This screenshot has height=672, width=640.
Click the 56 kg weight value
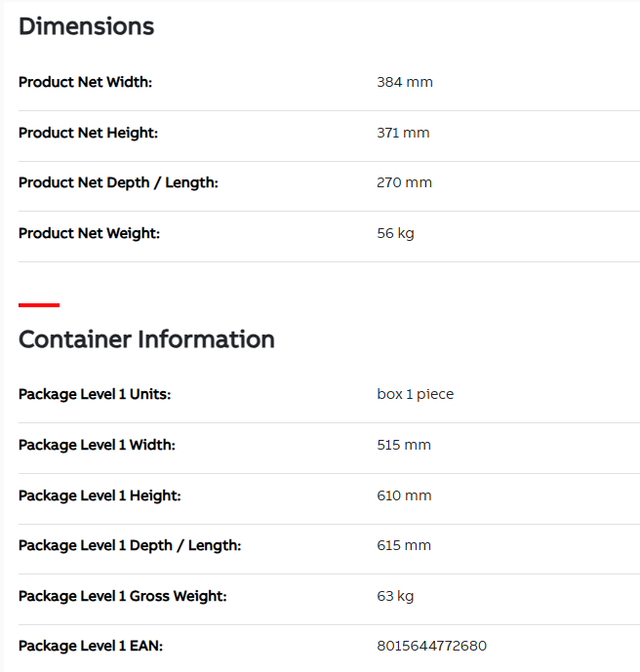[395, 233]
